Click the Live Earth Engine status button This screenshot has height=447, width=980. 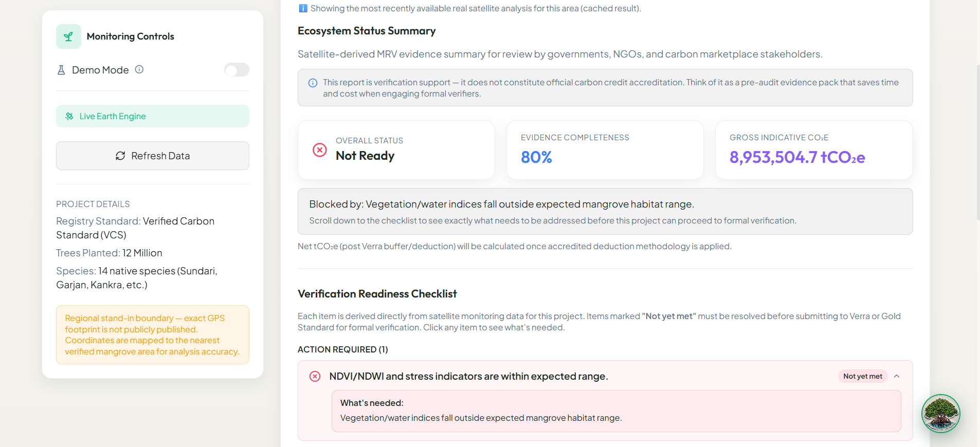[153, 116]
